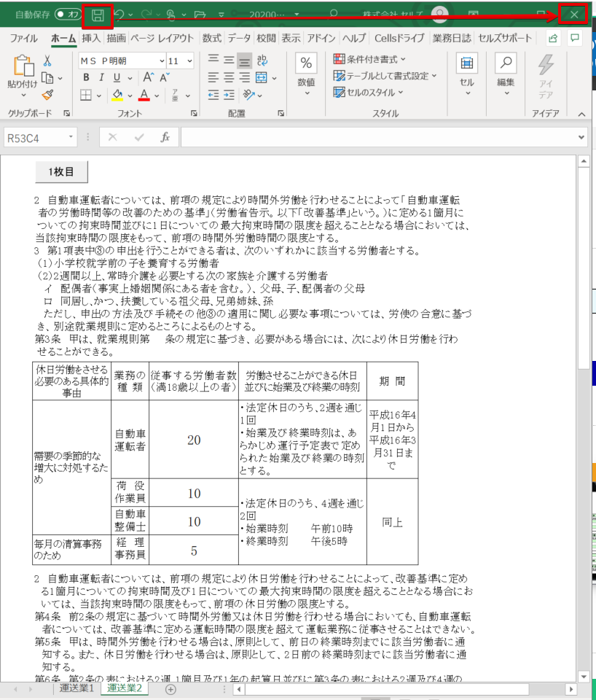
Task: Click the 1枚目 button on the sheet
Action: coord(61,172)
